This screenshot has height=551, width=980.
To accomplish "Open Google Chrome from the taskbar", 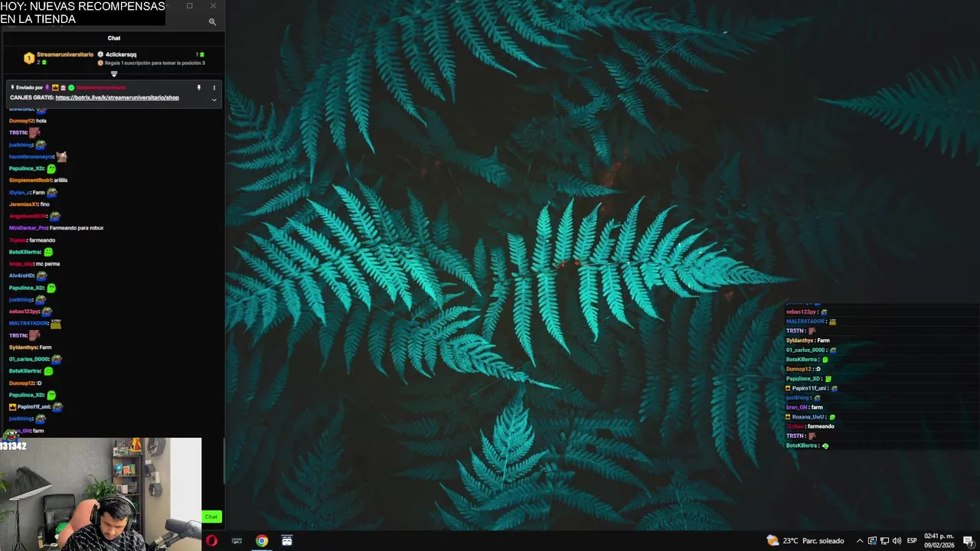I will 262,541.
